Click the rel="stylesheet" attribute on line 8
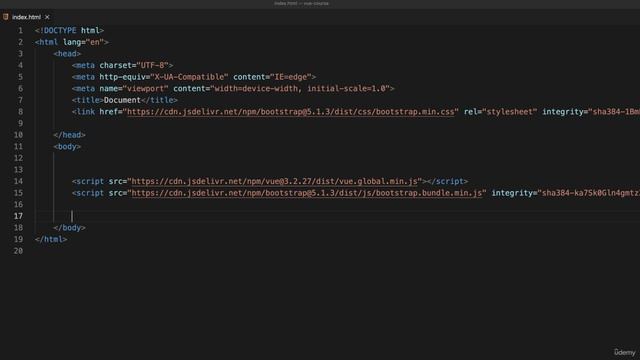Viewport: 640px width, 360px height. pos(500,112)
